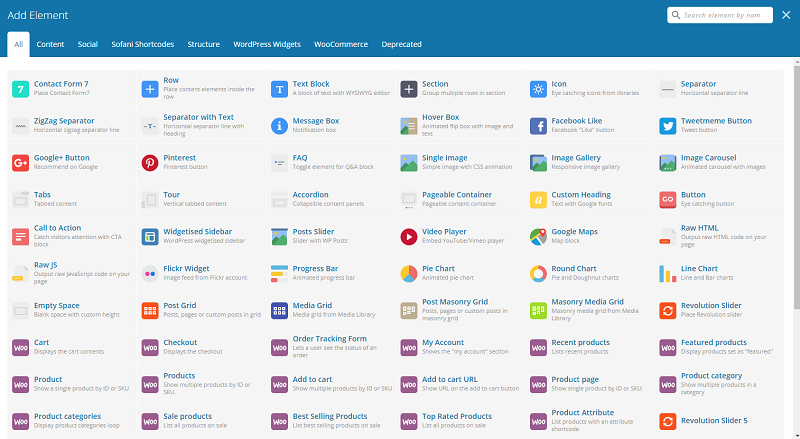Screen dimensions: 800x439
Task: Select the Call to Action icon
Action: coord(20,237)
